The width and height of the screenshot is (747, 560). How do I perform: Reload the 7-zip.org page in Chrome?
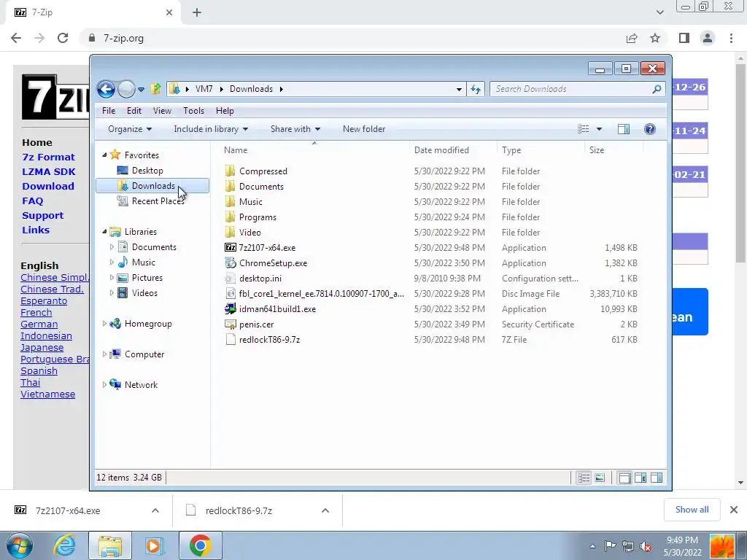click(x=63, y=38)
